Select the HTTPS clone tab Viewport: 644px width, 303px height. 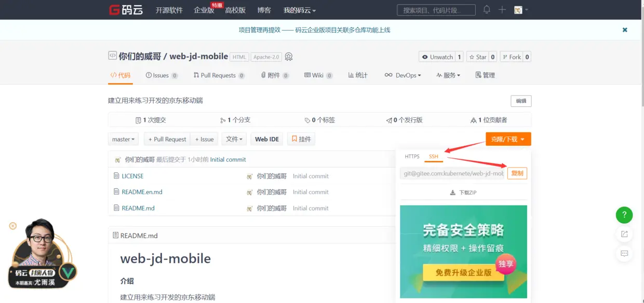412,157
